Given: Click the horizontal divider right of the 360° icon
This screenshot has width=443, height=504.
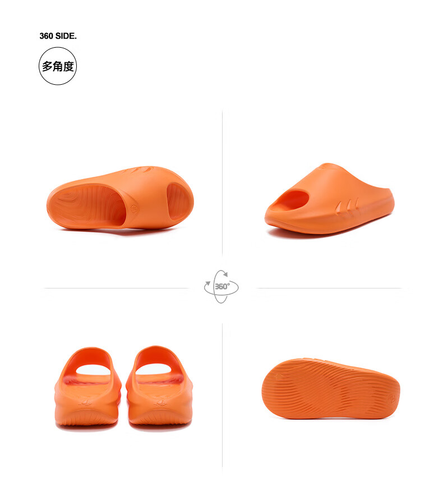Looking at the screenshot, I should (x=329, y=288).
